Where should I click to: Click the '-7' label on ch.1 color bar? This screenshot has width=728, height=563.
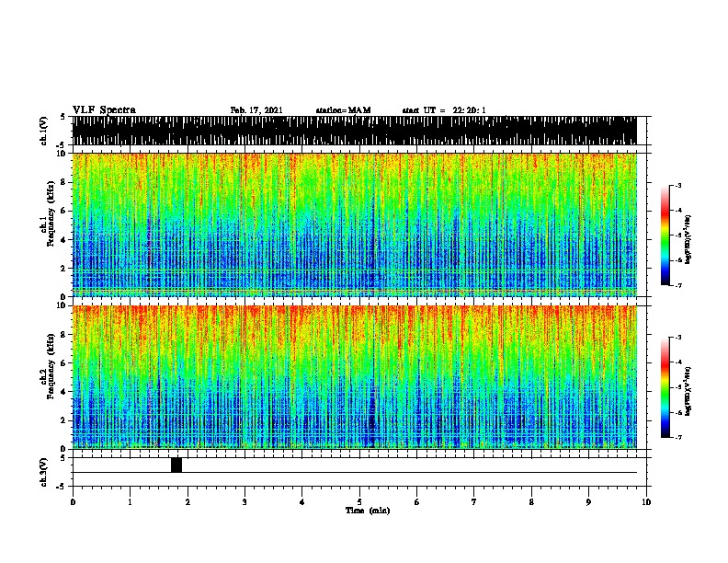coord(677,285)
